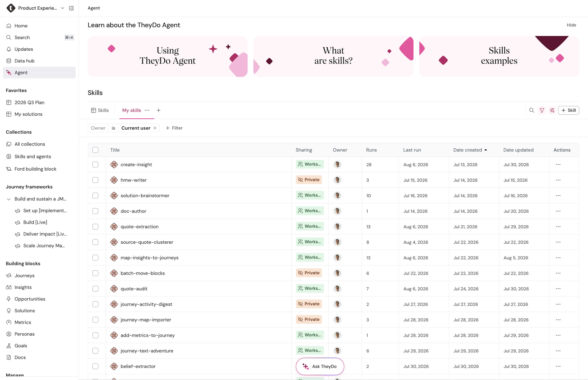Collapse the sidebar panel icon
This screenshot has height=380, width=588.
71,8
